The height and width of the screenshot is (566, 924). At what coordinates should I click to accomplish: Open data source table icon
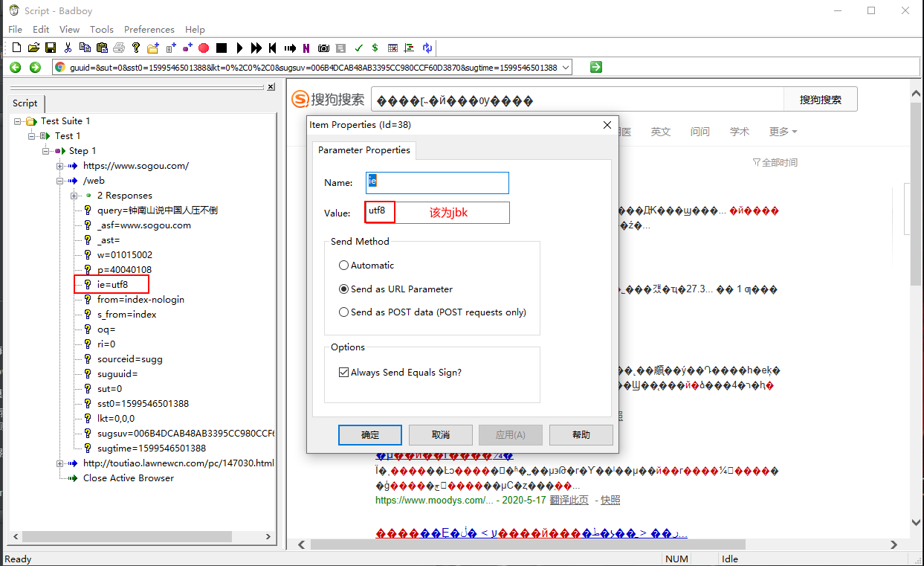392,48
